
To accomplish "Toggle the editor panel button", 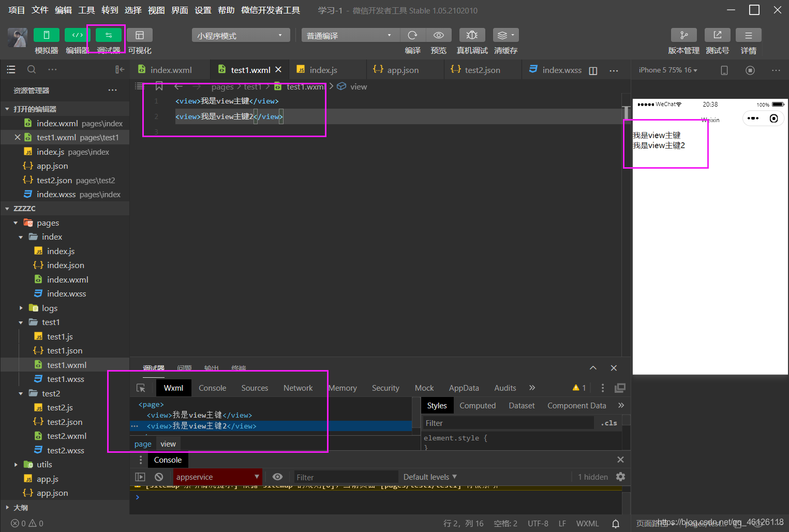I will tap(77, 35).
